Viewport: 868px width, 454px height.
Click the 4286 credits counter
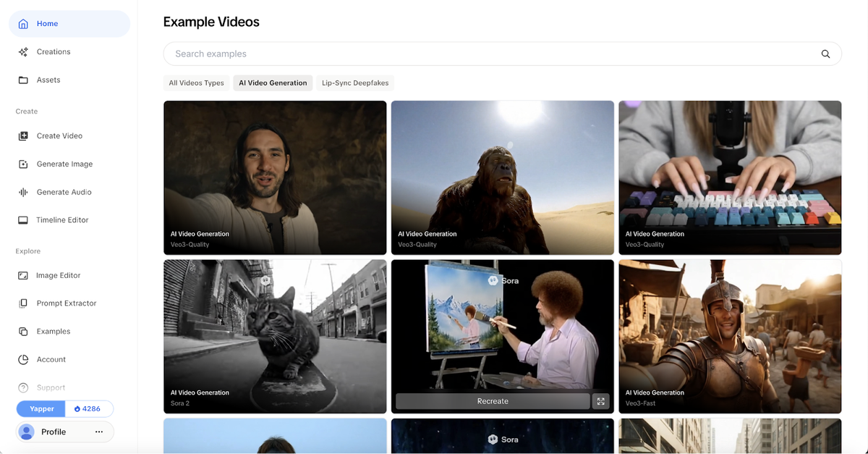click(89, 408)
